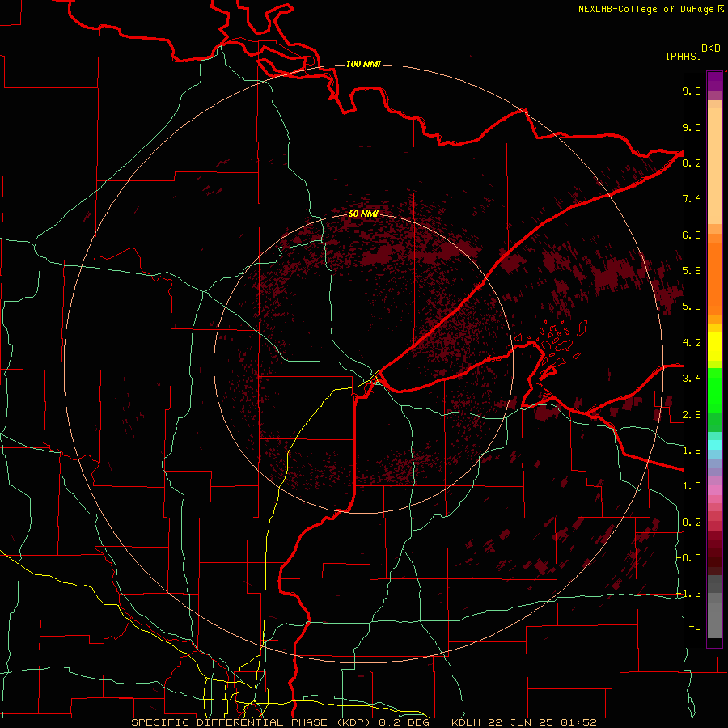Click the 9.0 scale value
Screen dimensions: 728x728
click(x=692, y=127)
